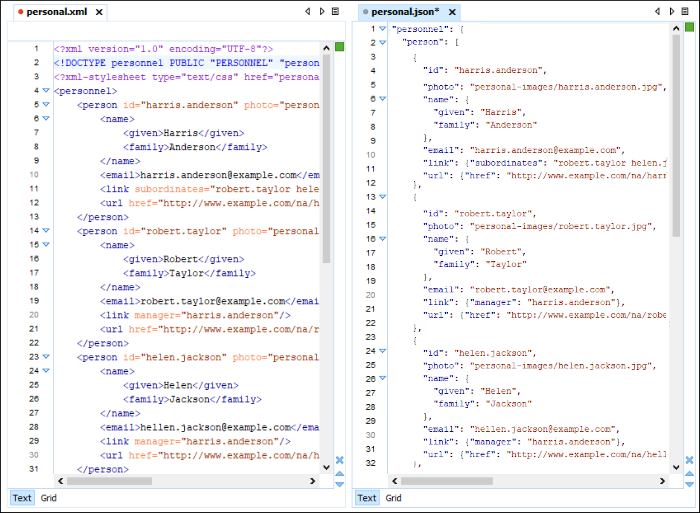Viewport: 700px width, 513px height.
Task: Collapse "person" array fold on JSON line 2
Action: click(383, 43)
